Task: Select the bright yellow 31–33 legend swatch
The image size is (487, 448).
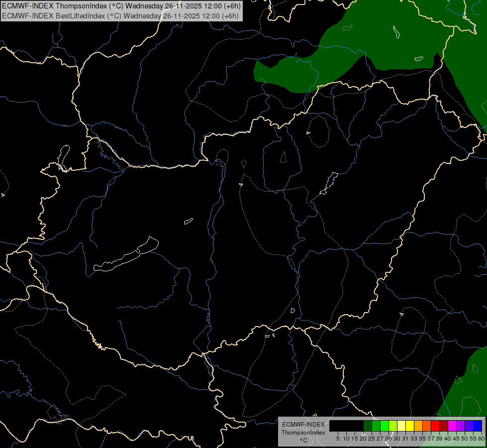Action: point(410,426)
